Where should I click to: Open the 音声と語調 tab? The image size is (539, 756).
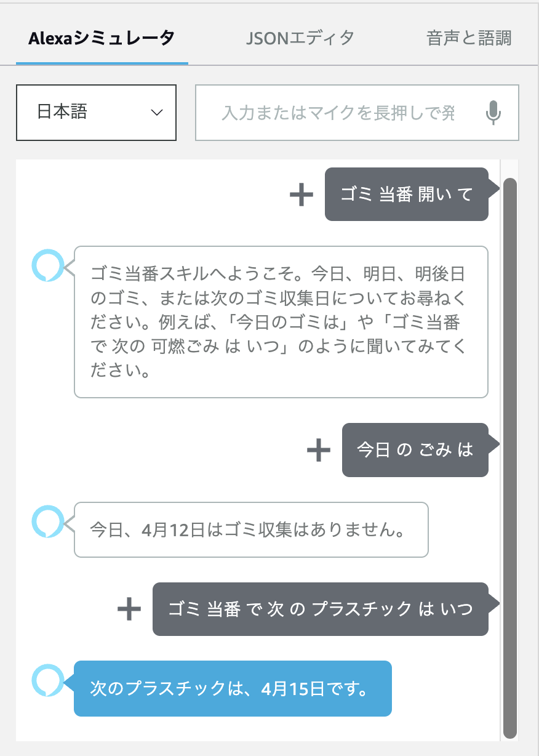pos(469,38)
